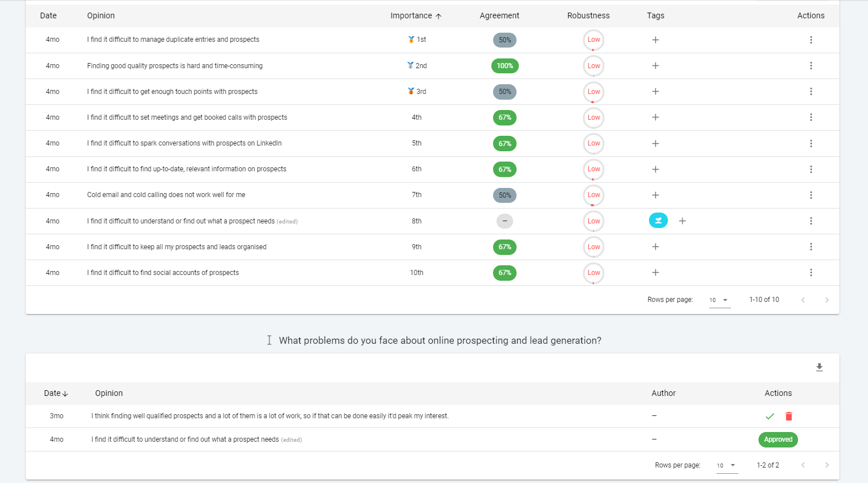Image resolution: width=868 pixels, height=483 pixels.
Task: Add tag to 'Finding good quality prospects' row
Action: click(x=655, y=65)
